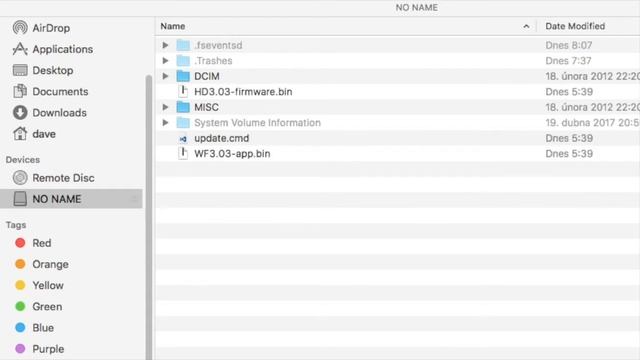
Task: Click DCIM's date 18. února 2012
Action: pos(592,76)
